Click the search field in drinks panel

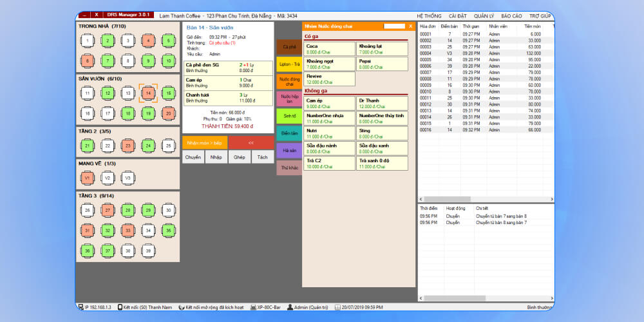394,26
